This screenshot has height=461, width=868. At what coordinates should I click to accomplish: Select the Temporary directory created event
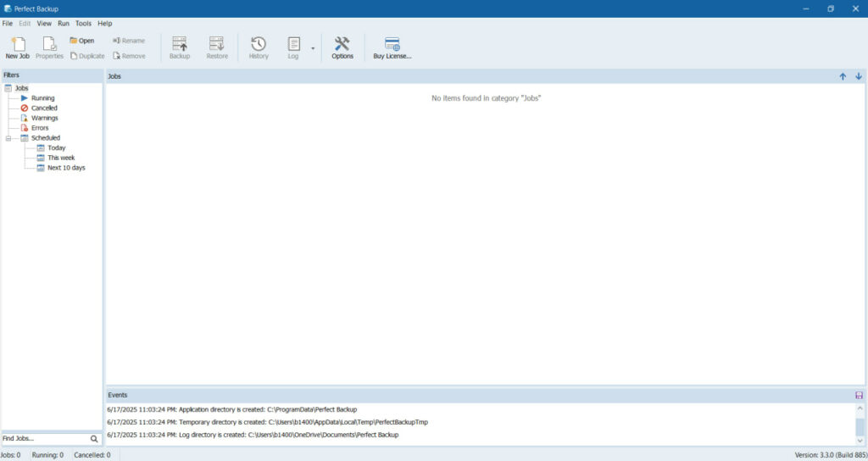coord(267,422)
